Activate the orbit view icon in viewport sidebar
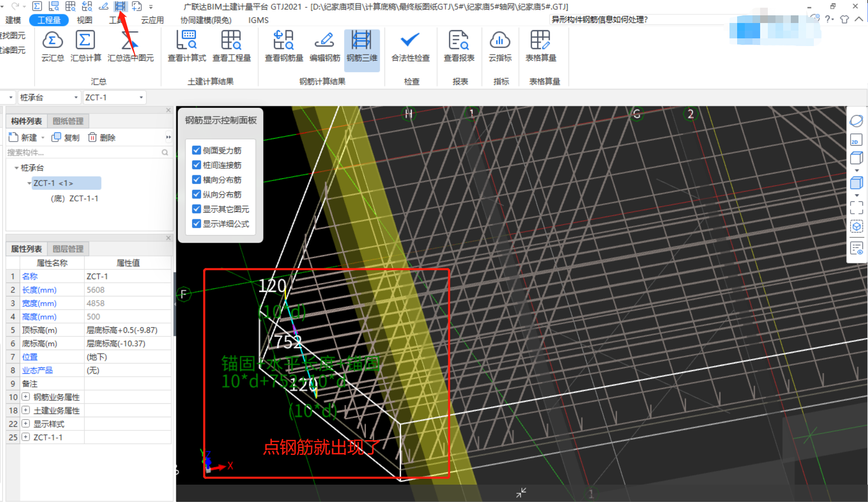Viewport: 868px width, 502px height. (x=856, y=121)
